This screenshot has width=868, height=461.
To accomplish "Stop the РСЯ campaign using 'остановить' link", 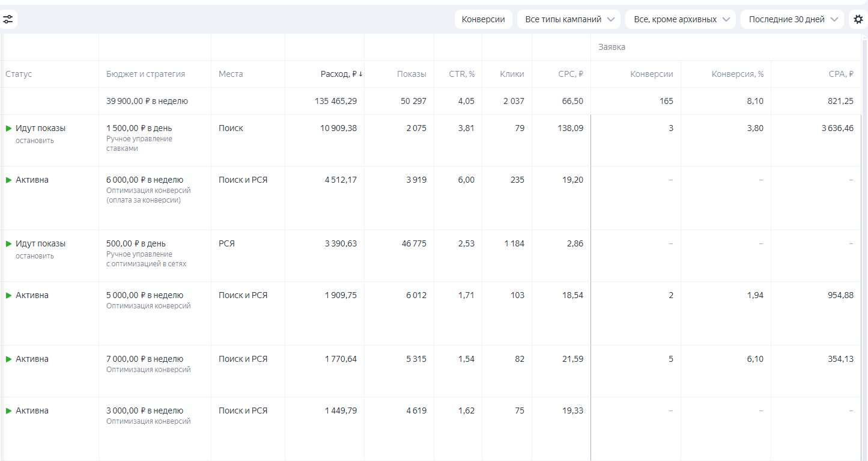I will coord(35,256).
